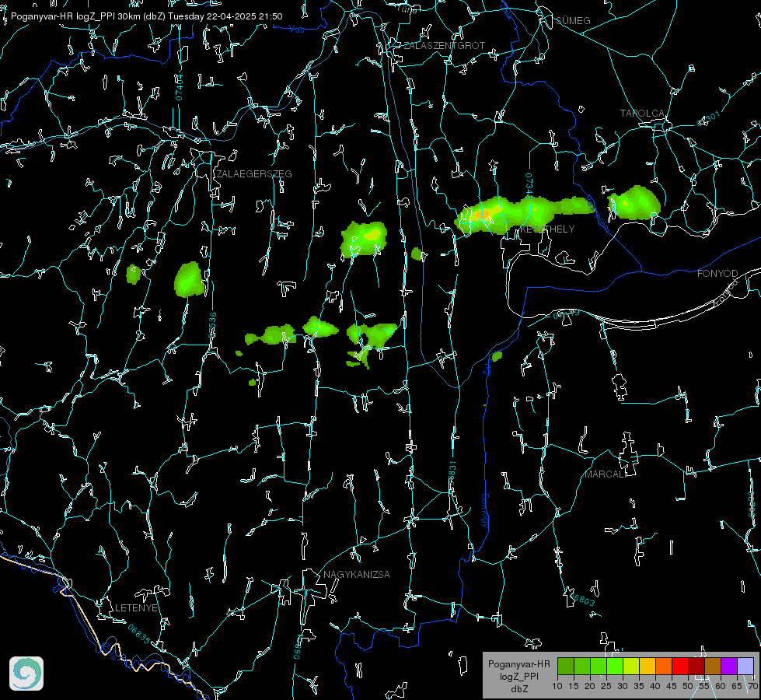This screenshot has width=761, height=700.
Task: Click the 07404 road number label
Action: click(x=180, y=87)
